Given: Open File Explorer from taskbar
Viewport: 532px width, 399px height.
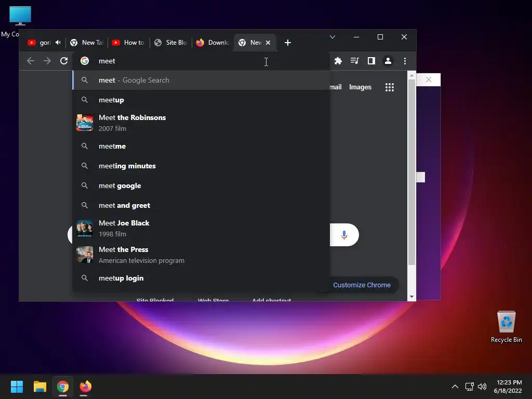Looking at the screenshot, I should (39, 387).
